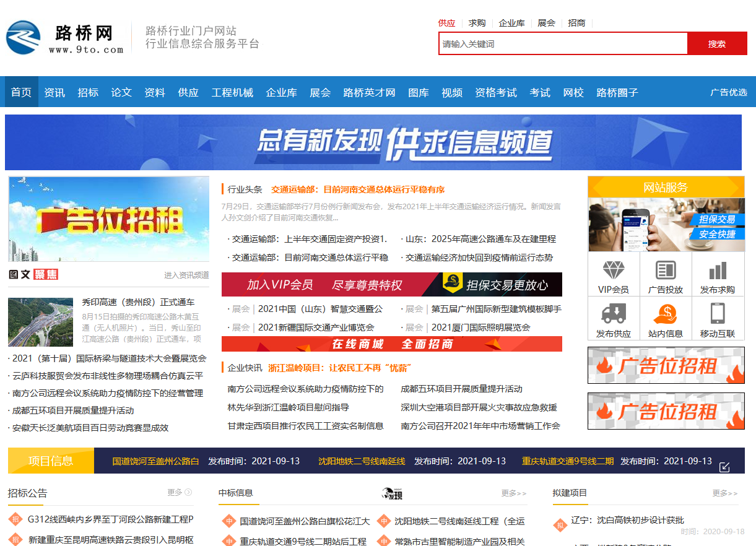Viewport: 756px width, 546px height.
Task: Open 山东:2025年高速公路通车及在建里程 link
Action: coord(480,238)
